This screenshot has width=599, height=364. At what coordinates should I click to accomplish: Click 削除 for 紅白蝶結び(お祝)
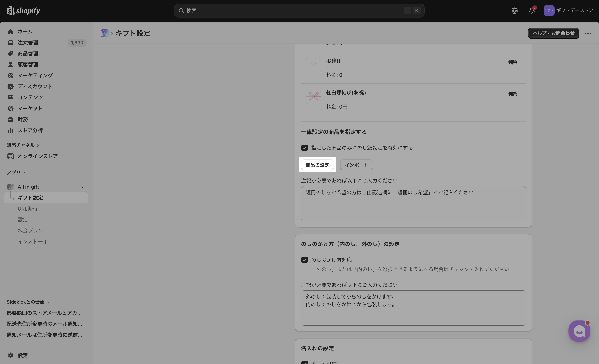[x=512, y=94]
